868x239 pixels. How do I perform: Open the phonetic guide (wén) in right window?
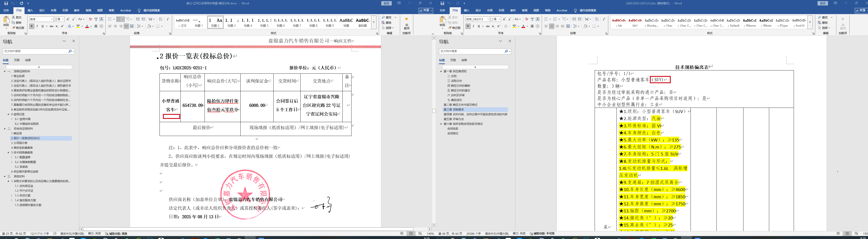(532, 19)
